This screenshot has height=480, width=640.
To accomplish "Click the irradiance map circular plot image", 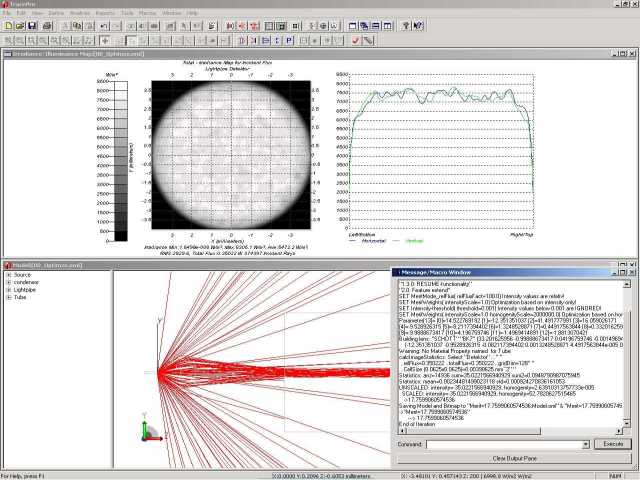I will (x=231, y=155).
